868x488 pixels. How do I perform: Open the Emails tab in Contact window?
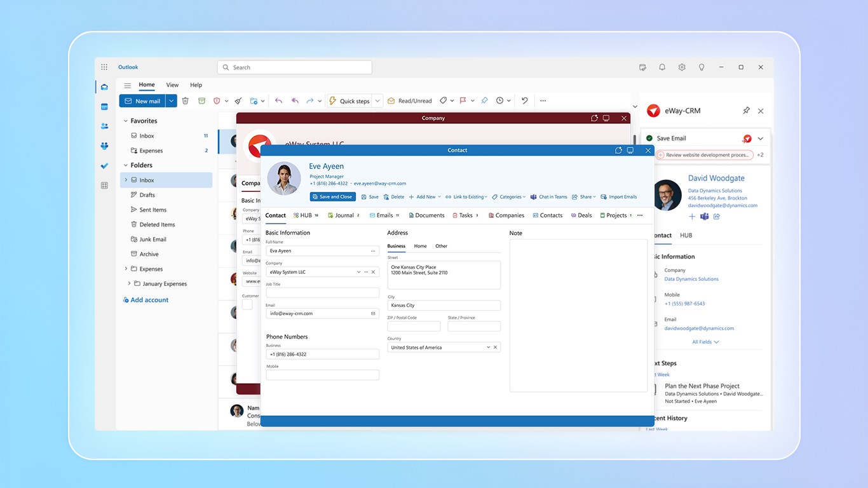pyautogui.click(x=384, y=215)
